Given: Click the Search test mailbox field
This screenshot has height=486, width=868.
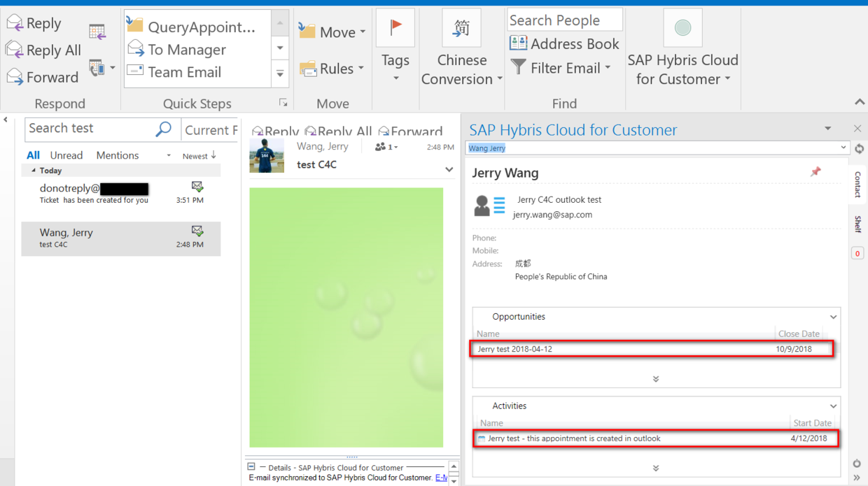Looking at the screenshot, I should (90, 129).
